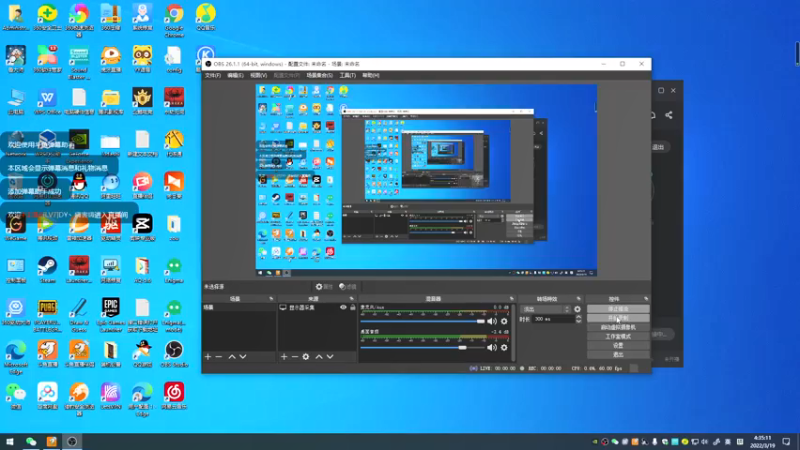Move the source down in the Sources list
The image size is (800, 450).
(x=330, y=357)
